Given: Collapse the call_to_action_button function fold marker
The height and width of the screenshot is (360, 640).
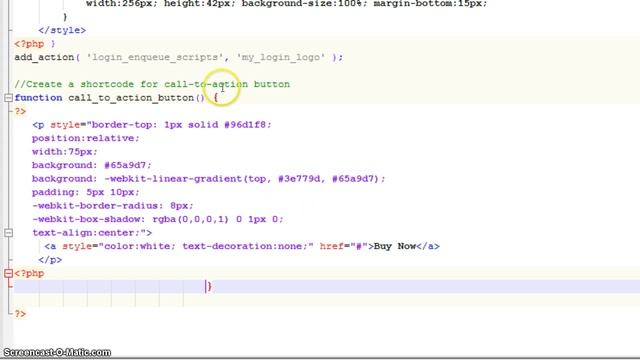Looking at the screenshot, I should pos(8,98).
